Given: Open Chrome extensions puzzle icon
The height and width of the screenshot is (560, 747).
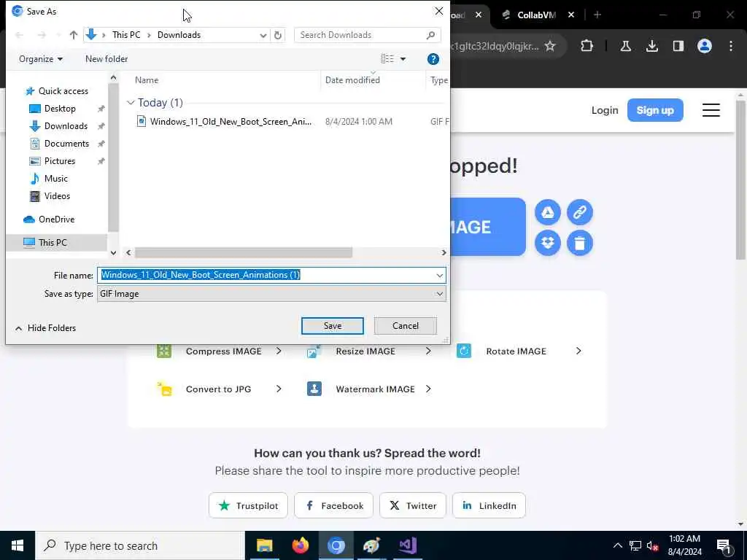Looking at the screenshot, I should point(587,46).
